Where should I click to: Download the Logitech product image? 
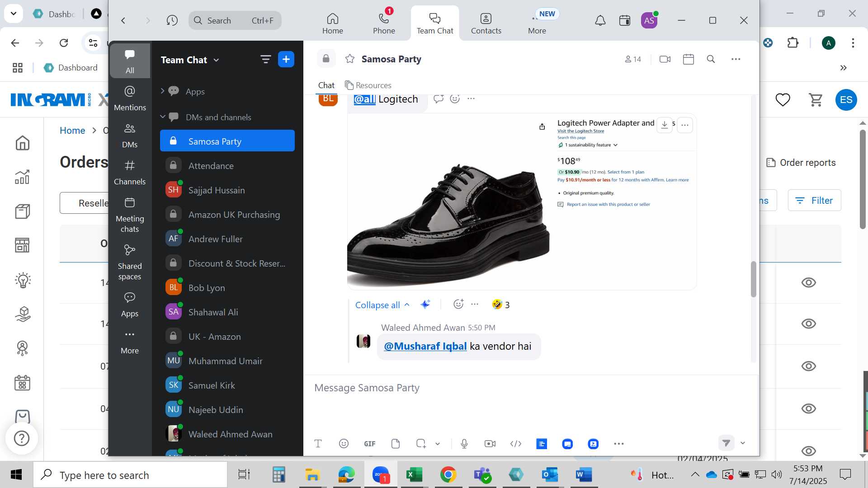(x=665, y=125)
